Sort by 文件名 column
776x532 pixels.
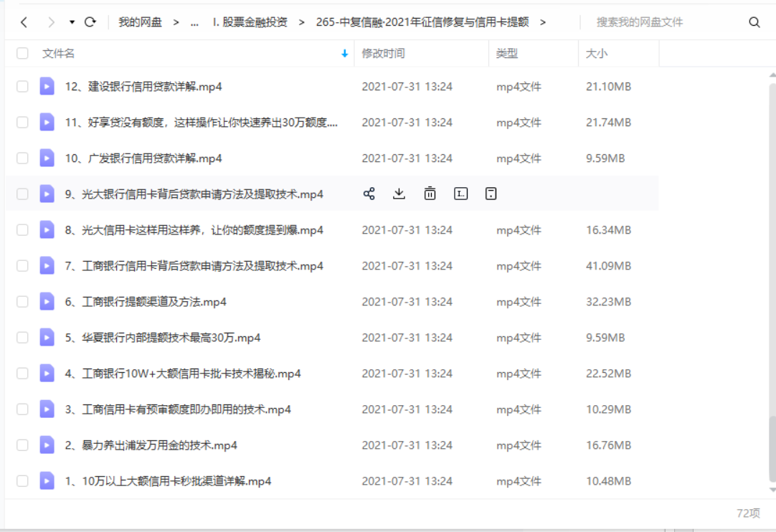click(58, 53)
